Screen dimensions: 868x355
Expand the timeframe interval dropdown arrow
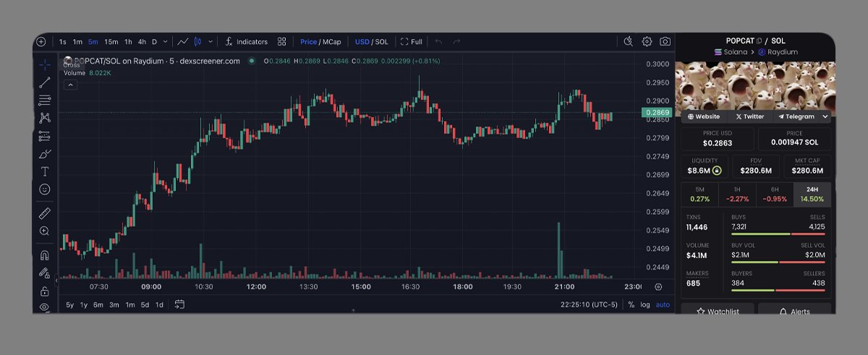tap(165, 42)
